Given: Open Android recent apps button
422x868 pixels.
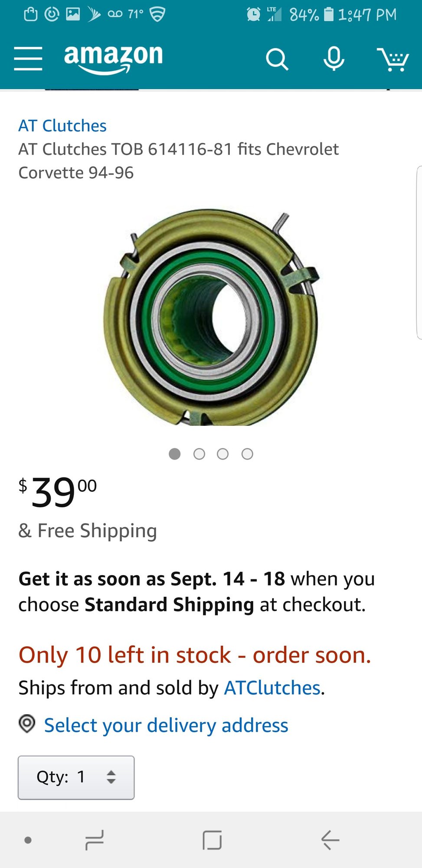Looking at the screenshot, I should [95, 840].
